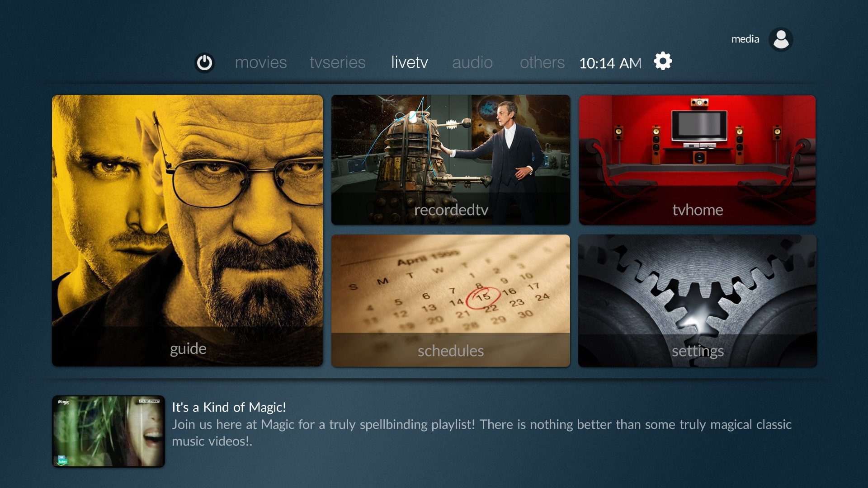The image size is (868, 488).
Task: Open the others tab
Action: pyautogui.click(x=542, y=62)
